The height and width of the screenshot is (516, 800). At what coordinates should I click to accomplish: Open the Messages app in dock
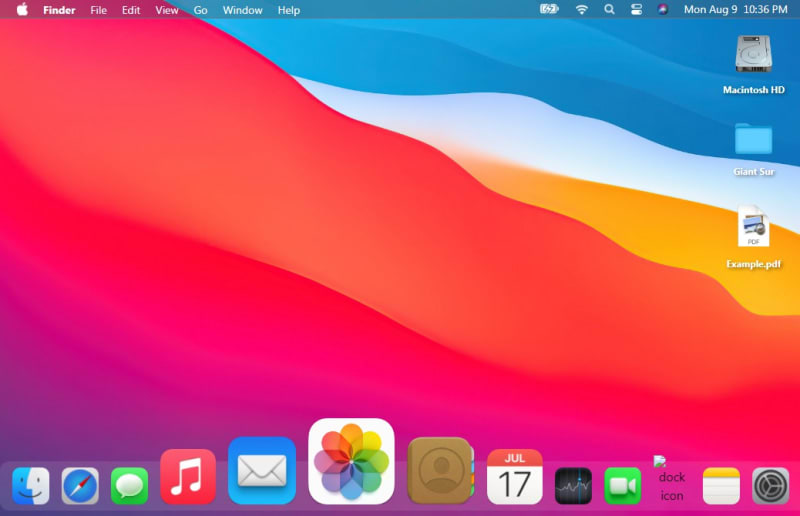(129, 486)
